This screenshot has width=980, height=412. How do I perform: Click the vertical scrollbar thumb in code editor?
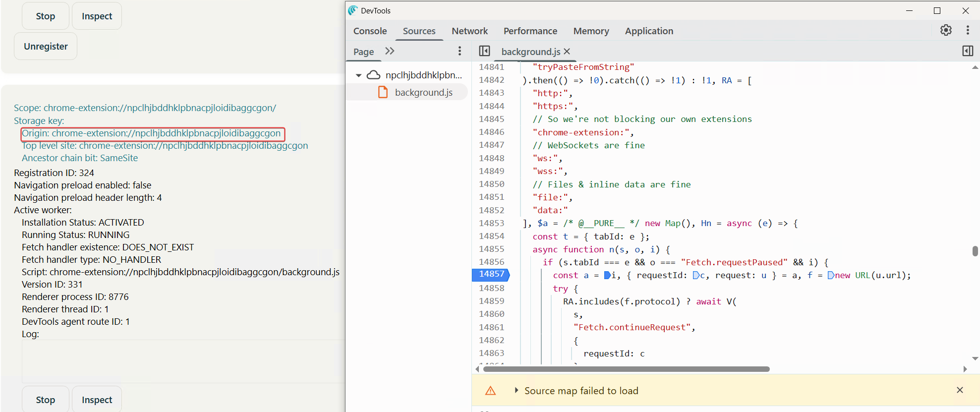coord(975,251)
